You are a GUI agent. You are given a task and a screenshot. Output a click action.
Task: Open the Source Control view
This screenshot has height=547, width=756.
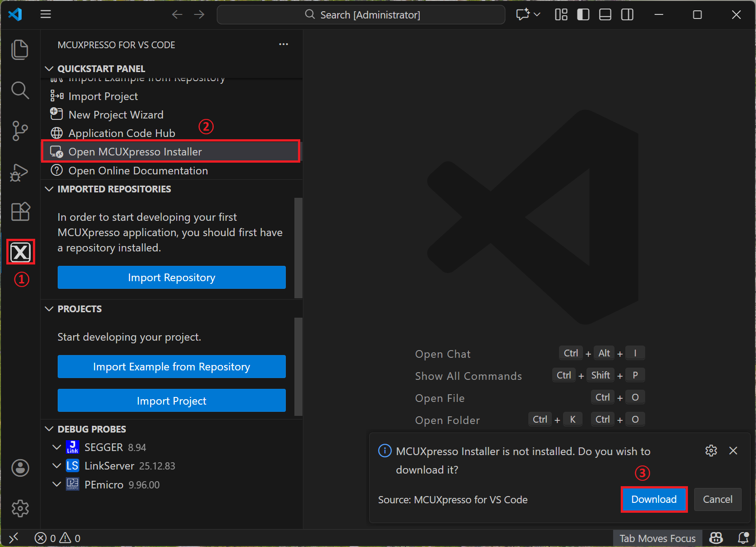pyautogui.click(x=20, y=131)
